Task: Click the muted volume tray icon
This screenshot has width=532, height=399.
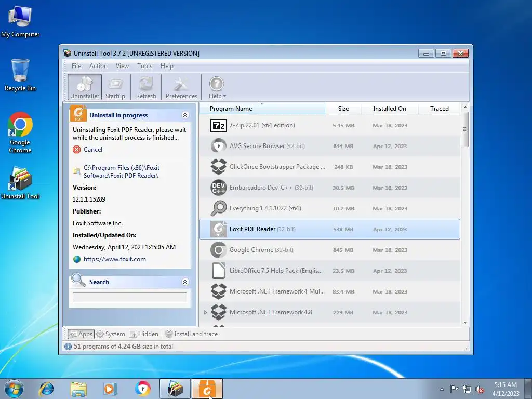Action: coord(480,390)
